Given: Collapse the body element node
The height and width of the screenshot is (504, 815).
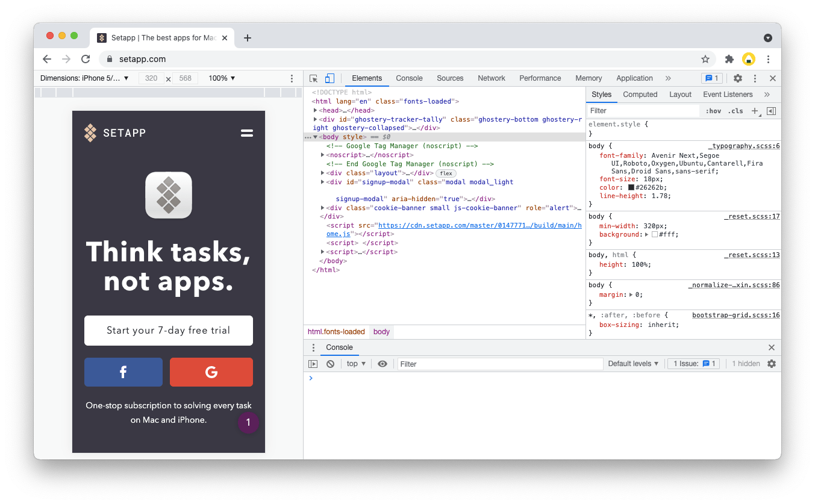Looking at the screenshot, I should point(315,137).
